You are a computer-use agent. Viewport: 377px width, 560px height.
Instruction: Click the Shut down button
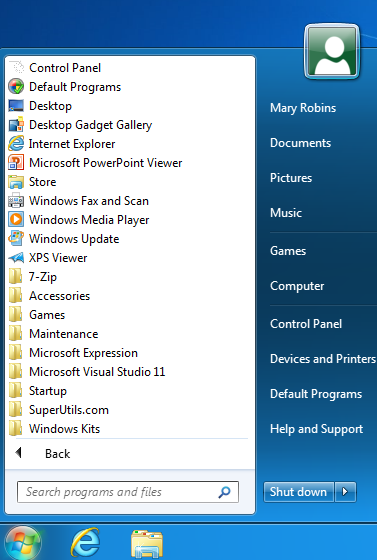click(298, 492)
